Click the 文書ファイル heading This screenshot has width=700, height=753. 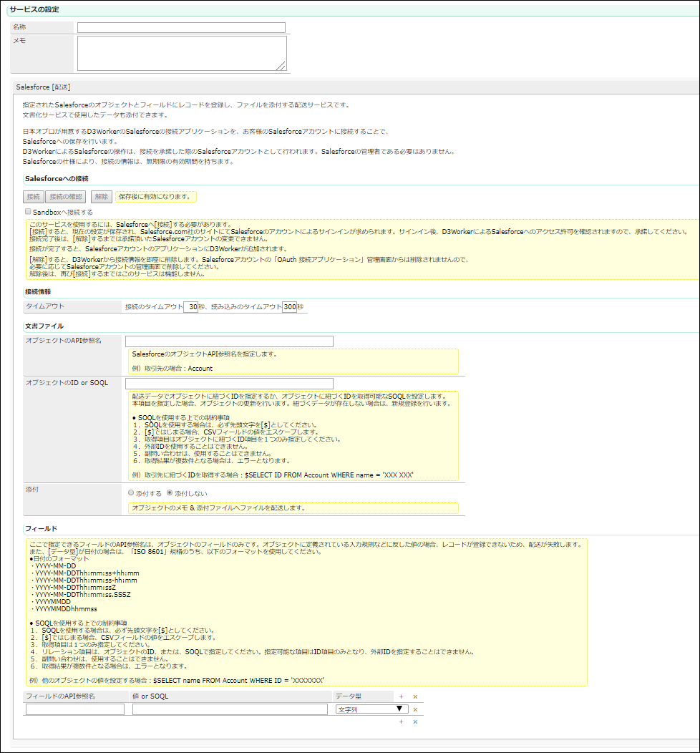coord(44,326)
